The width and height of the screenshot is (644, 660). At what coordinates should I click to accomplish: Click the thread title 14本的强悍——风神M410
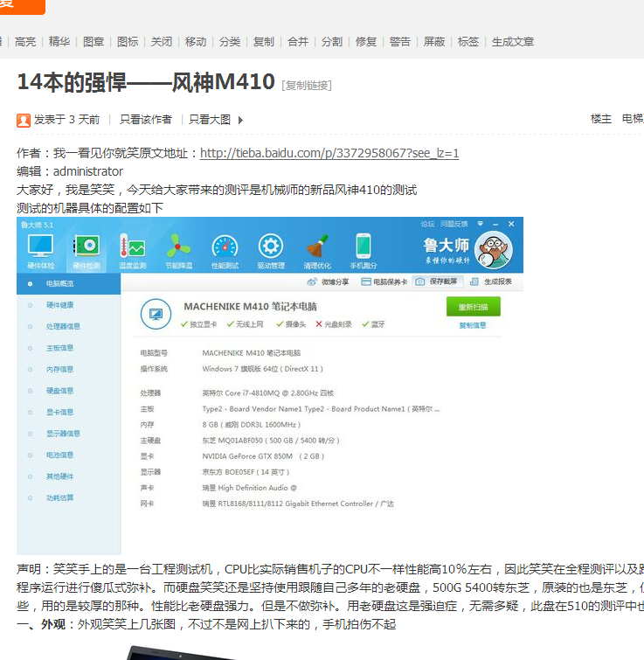pyautogui.click(x=146, y=81)
